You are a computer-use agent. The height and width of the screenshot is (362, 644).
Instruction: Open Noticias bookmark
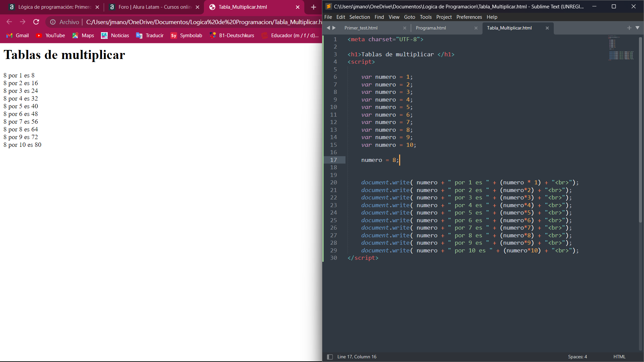pyautogui.click(x=115, y=36)
